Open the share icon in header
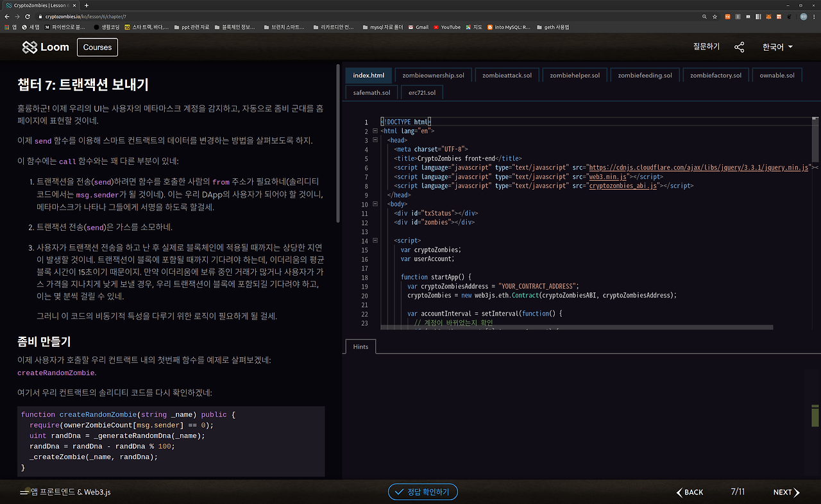The height and width of the screenshot is (504, 821). [x=740, y=47]
